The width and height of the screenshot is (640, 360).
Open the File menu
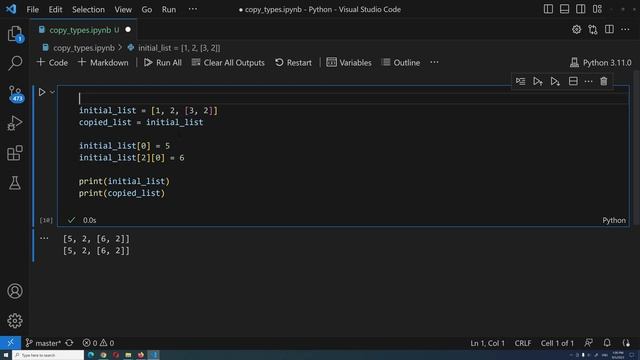[32, 9]
